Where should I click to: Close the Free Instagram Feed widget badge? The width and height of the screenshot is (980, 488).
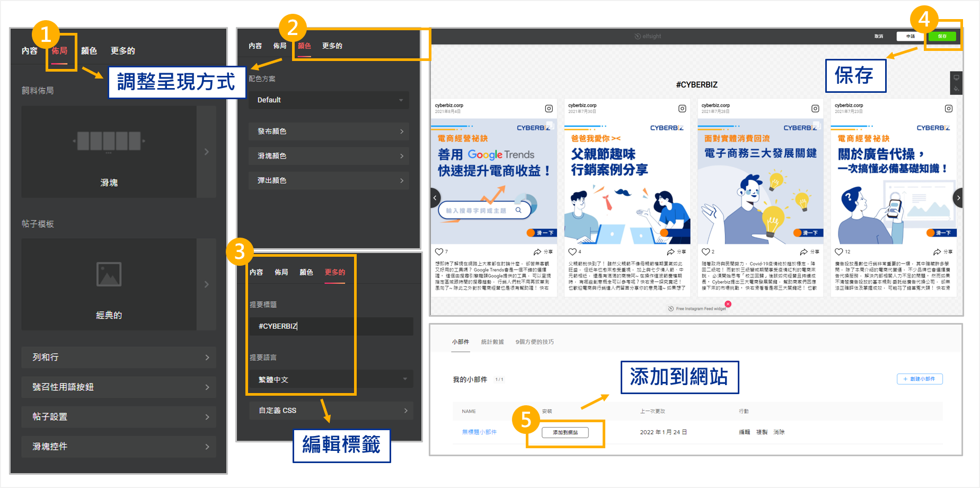(729, 304)
